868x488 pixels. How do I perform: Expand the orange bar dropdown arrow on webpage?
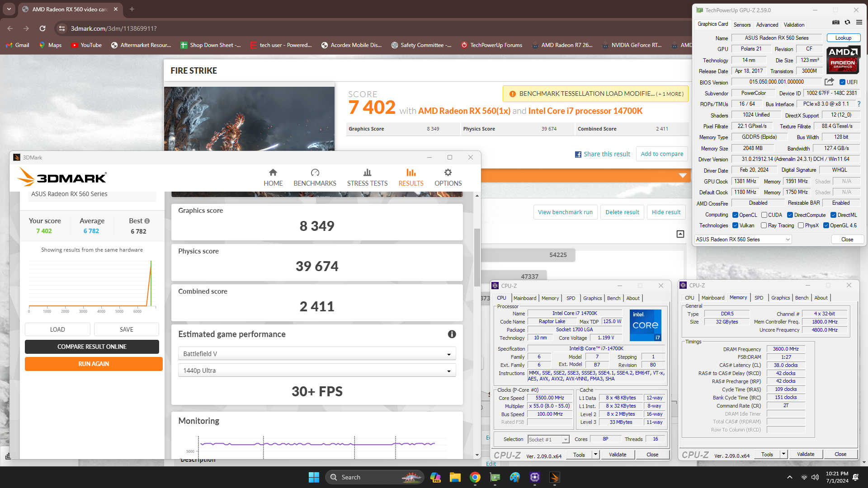point(683,175)
